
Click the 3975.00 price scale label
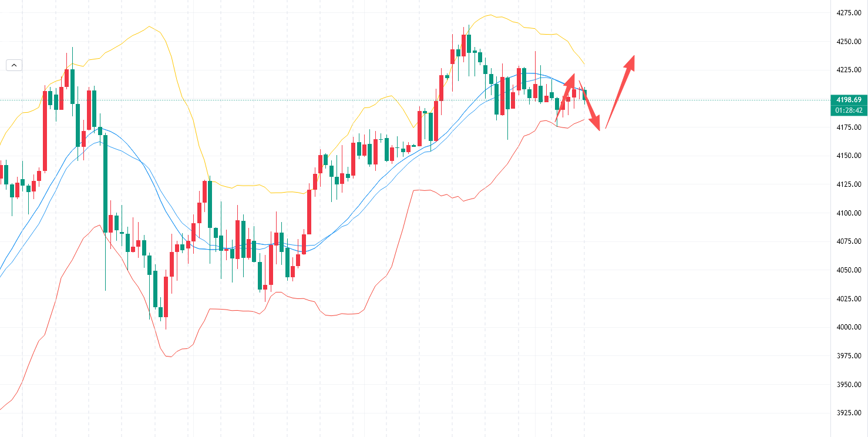tap(848, 356)
